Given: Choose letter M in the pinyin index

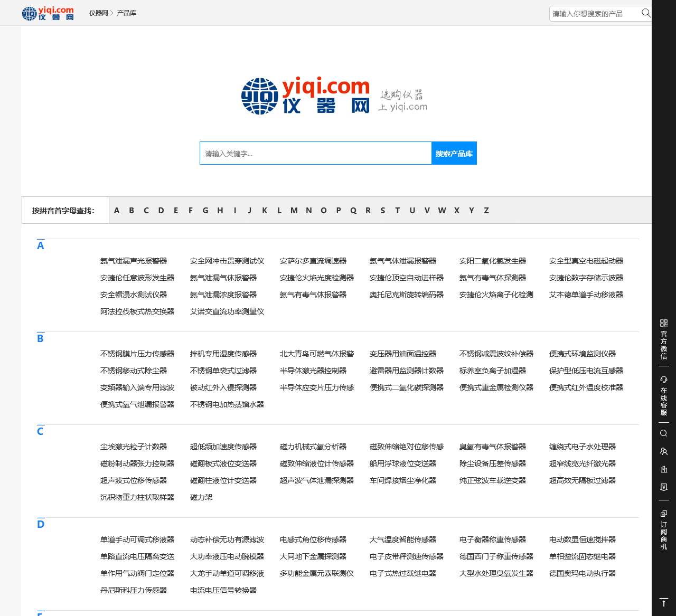Looking at the screenshot, I should point(294,210).
